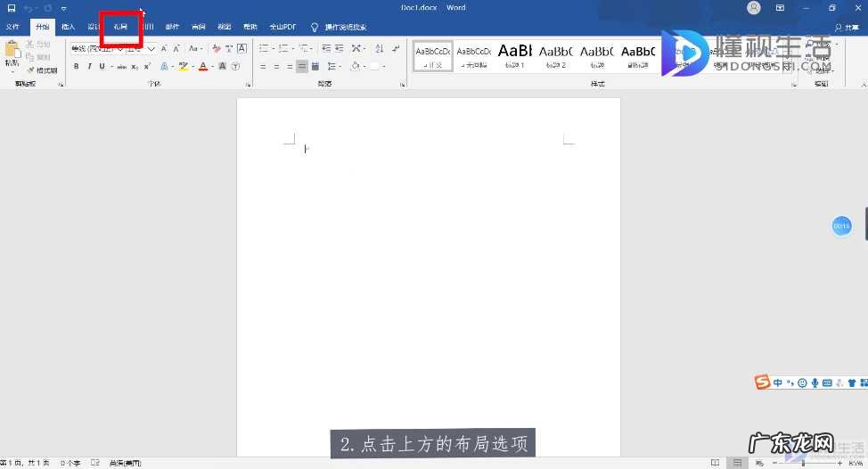This screenshot has width=868, height=469.
Task: Open ribbon display options button
Action: tap(780, 8)
